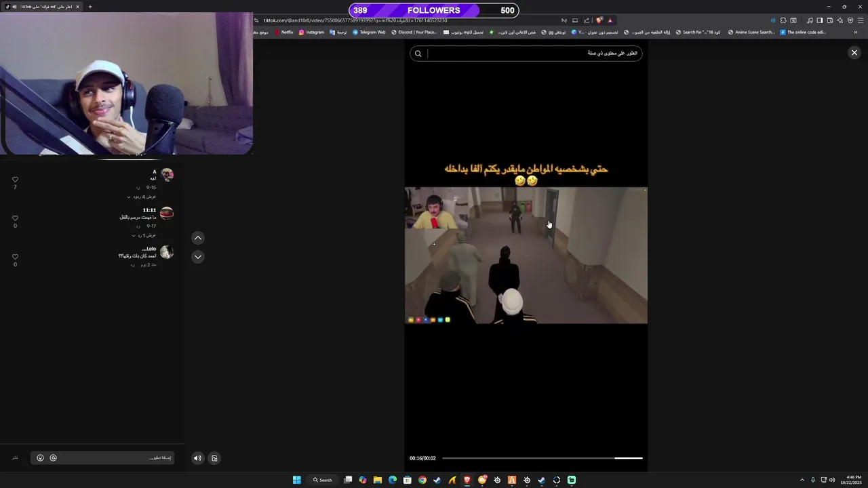Click the magnifier icon in video search bar
The height and width of the screenshot is (488, 868).
[x=418, y=54]
